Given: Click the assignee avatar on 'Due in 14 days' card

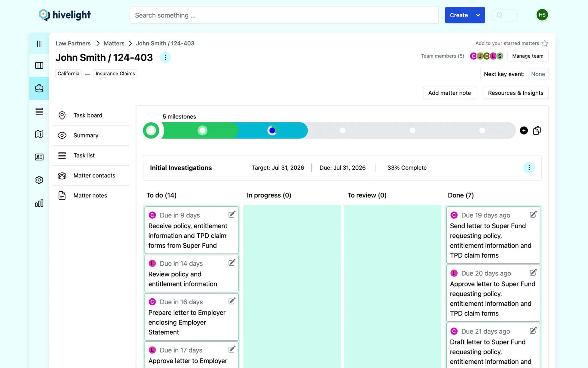Looking at the screenshot, I should tap(152, 263).
